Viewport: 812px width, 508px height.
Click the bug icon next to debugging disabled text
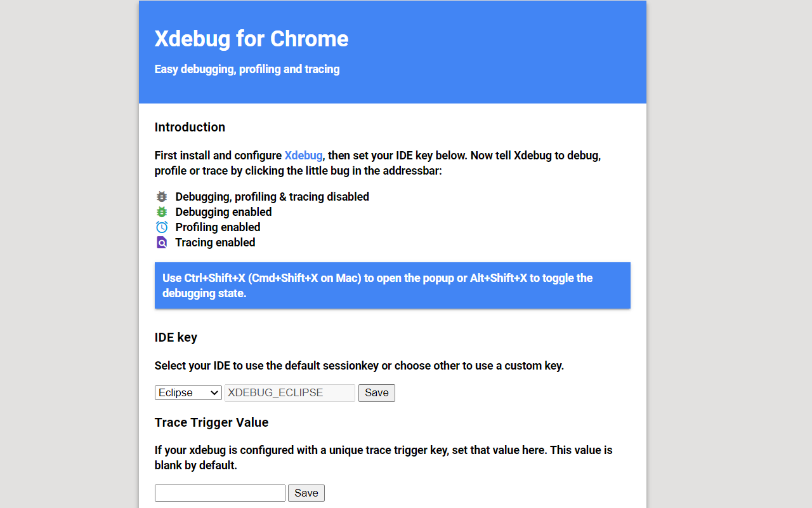coord(161,196)
